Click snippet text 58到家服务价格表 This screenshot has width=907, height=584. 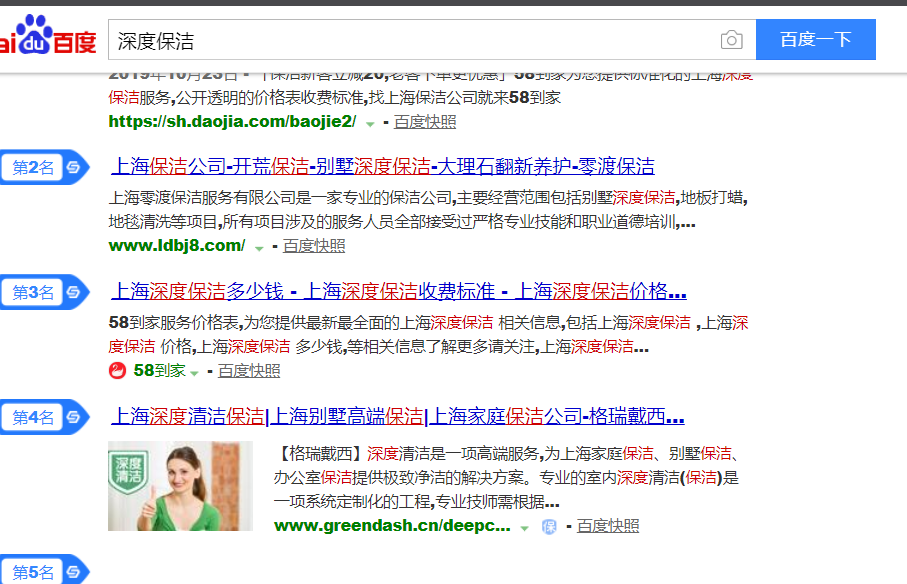click(174, 323)
